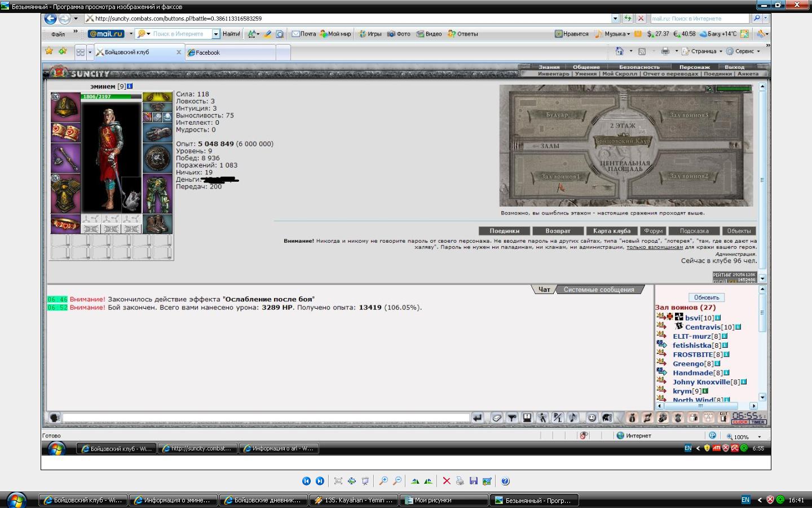Open the Инвентарь link in header

tap(554, 74)
